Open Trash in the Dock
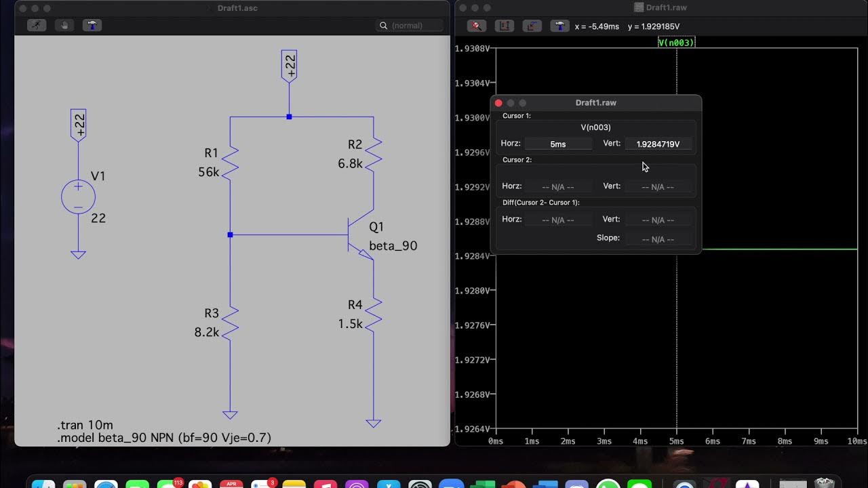This screenshot has width=868, height=488. (824, 484)
